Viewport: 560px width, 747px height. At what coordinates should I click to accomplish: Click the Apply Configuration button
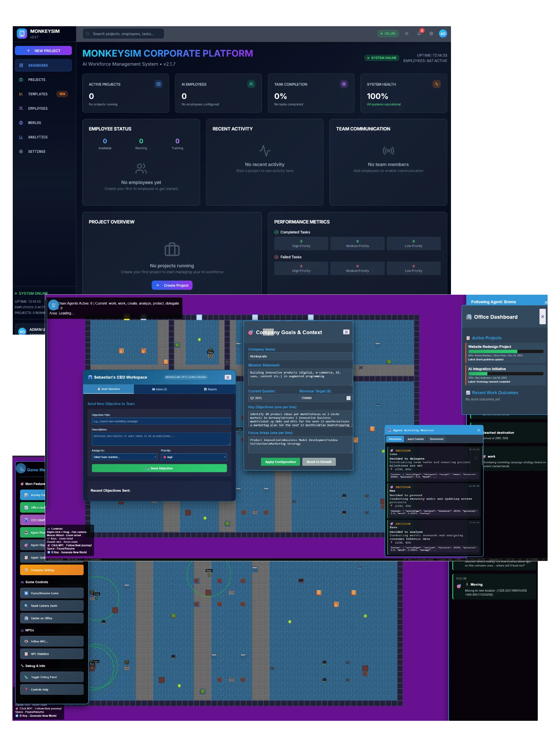click(x=280, y=462)
